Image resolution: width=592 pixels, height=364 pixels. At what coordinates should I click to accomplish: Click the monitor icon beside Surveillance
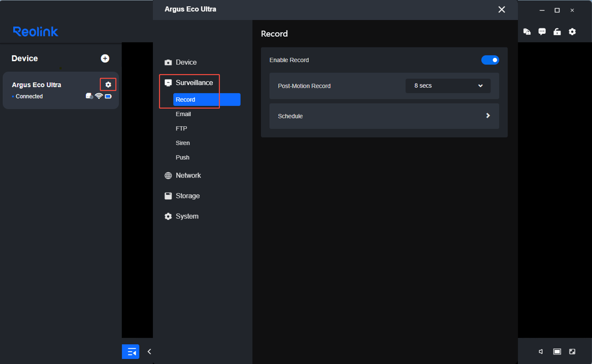[168, 83]
